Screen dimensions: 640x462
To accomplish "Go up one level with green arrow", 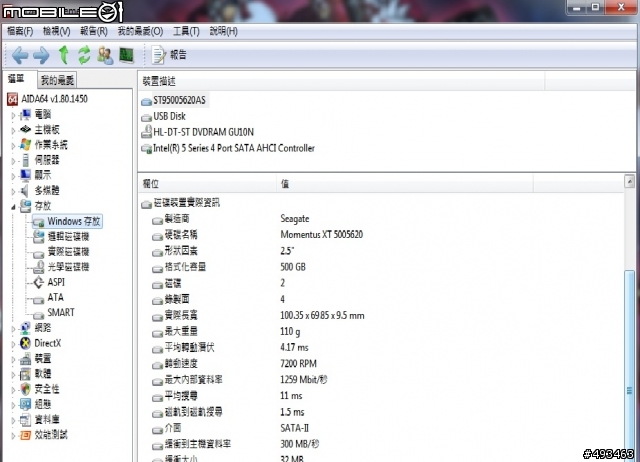I will point(63,55).
